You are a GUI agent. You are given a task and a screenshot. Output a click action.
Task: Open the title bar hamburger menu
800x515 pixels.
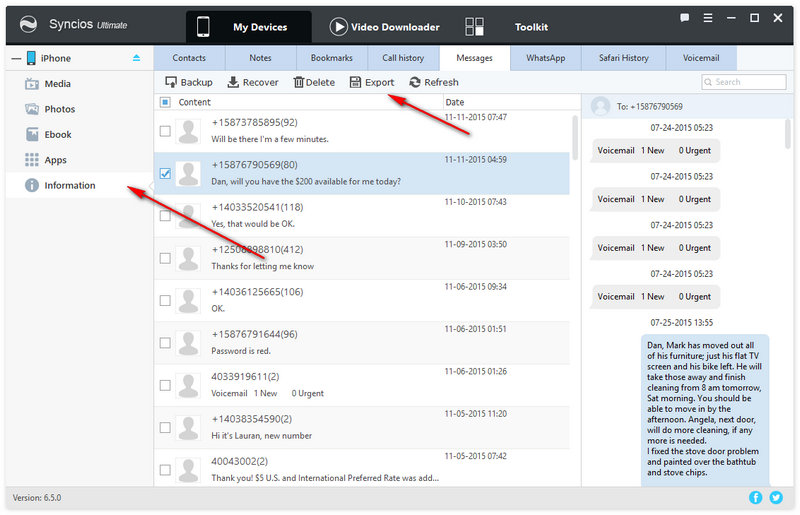[707, 18]
